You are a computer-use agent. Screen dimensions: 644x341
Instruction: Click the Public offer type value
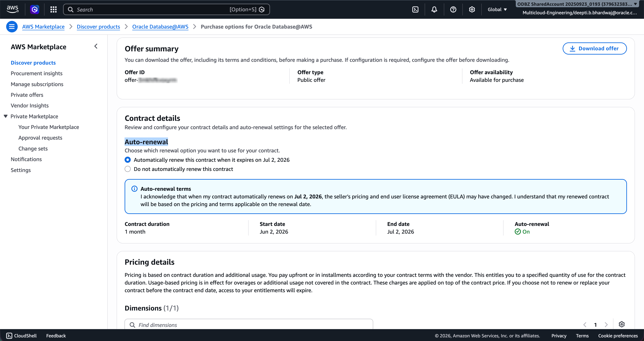tap(311, 80)
